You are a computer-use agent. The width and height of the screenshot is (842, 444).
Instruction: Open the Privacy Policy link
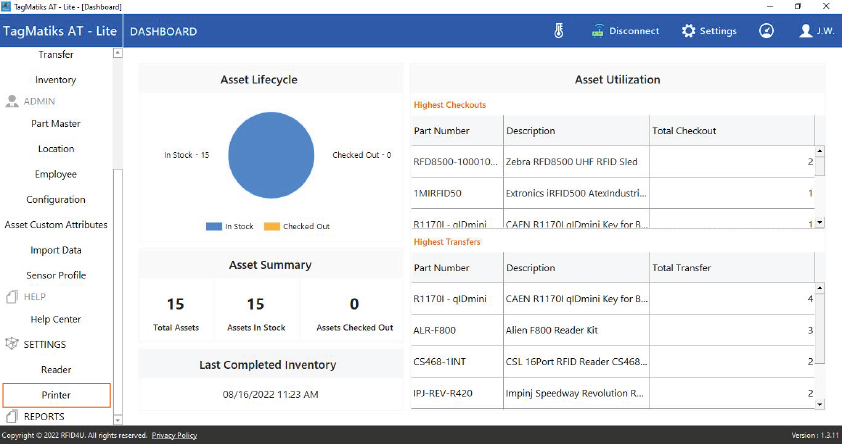(x=174, y=436)
